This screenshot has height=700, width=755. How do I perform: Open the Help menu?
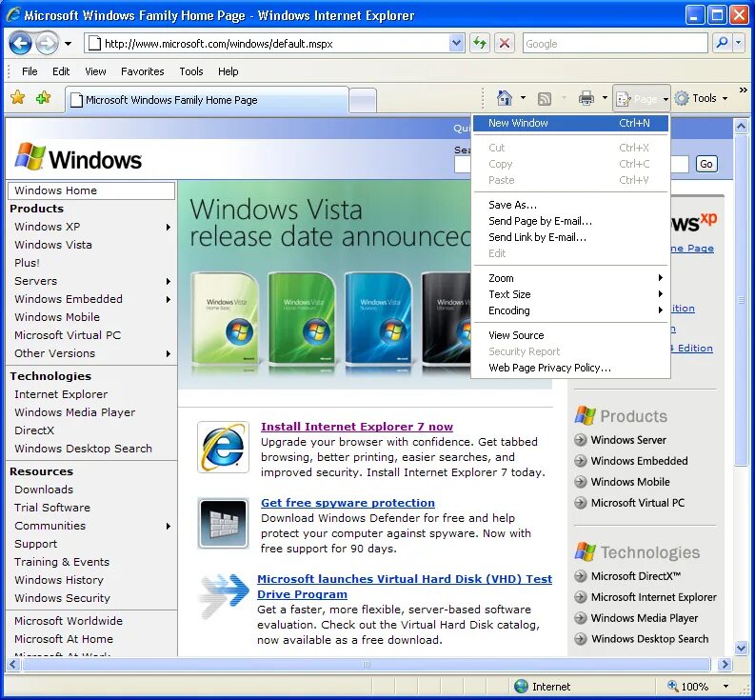(228, 71)
